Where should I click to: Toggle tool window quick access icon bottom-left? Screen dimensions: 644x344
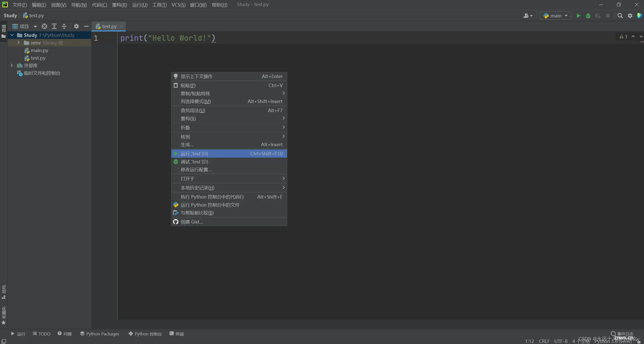(4, 341)
